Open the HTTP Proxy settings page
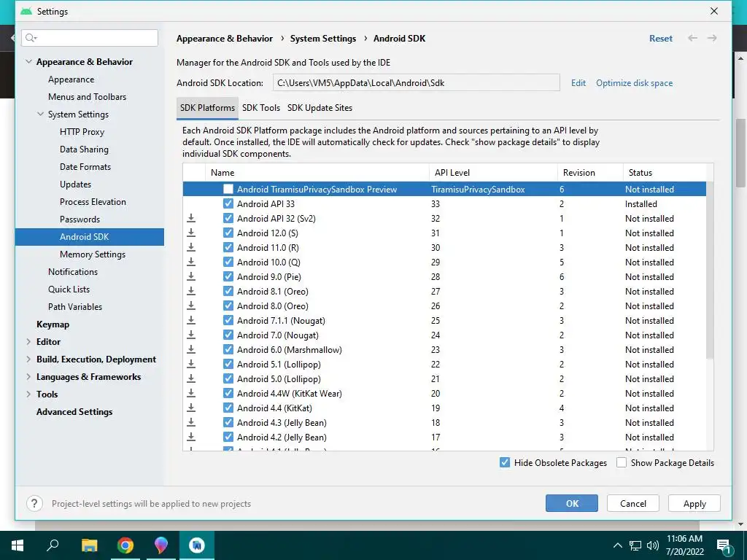Screen dimensions: 747x560 (82, 132)
